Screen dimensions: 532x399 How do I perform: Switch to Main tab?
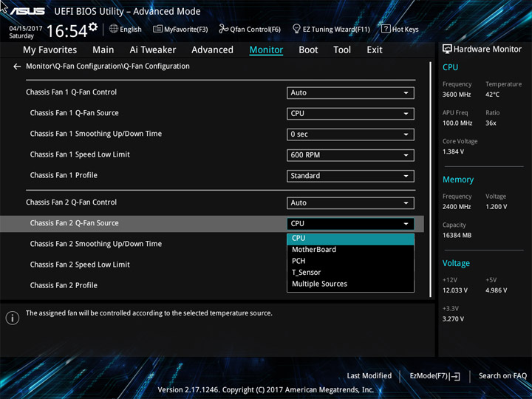click(x=103, y=50)
